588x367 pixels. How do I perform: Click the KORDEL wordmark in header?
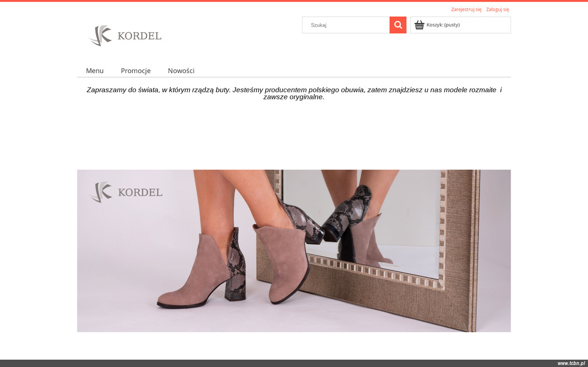pyautogui.click(x=140, y=36)
